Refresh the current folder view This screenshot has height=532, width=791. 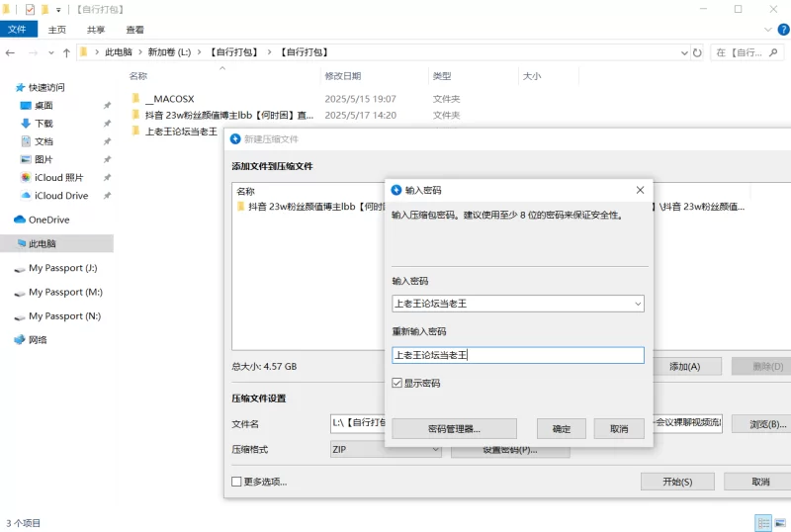coord(698,52)
